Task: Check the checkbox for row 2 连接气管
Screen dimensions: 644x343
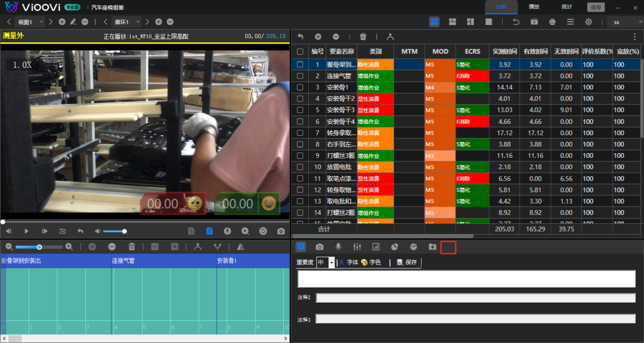Action: point(300,76)
